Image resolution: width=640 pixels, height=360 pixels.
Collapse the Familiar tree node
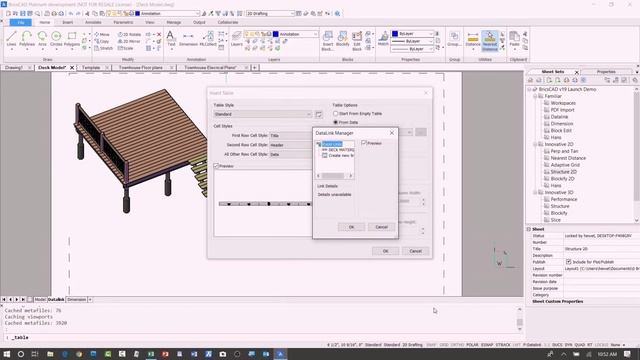click(x=534, y=96)
